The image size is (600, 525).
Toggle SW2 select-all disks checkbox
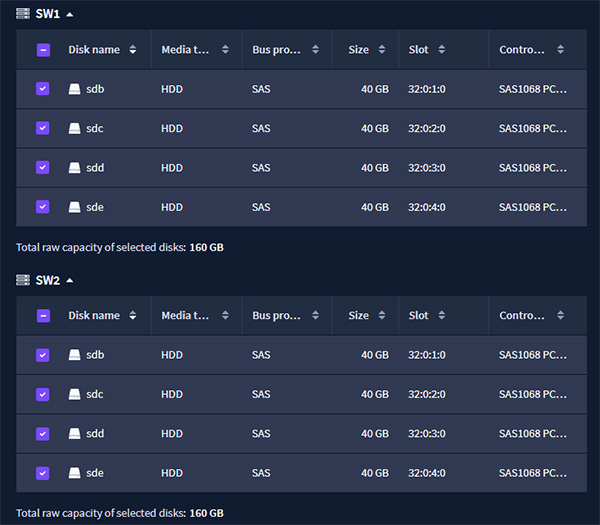pos(43,316)
